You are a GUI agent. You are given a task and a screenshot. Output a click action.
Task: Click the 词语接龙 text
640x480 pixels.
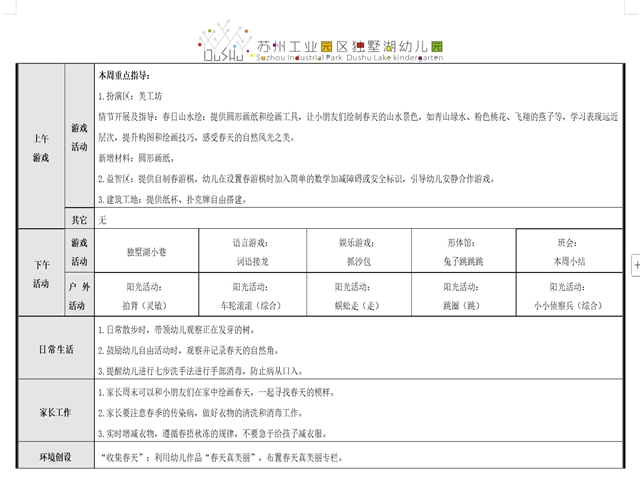coord(253,262)
